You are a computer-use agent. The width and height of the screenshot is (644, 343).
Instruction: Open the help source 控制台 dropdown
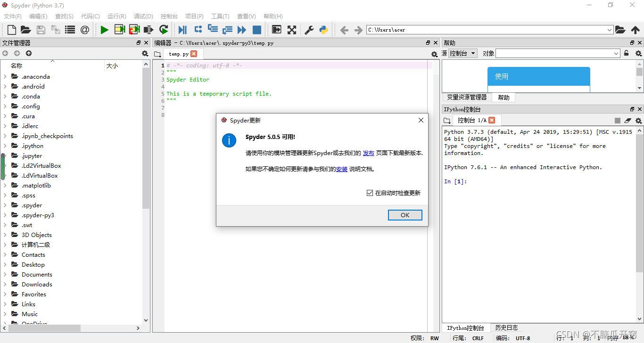[463, 53]
